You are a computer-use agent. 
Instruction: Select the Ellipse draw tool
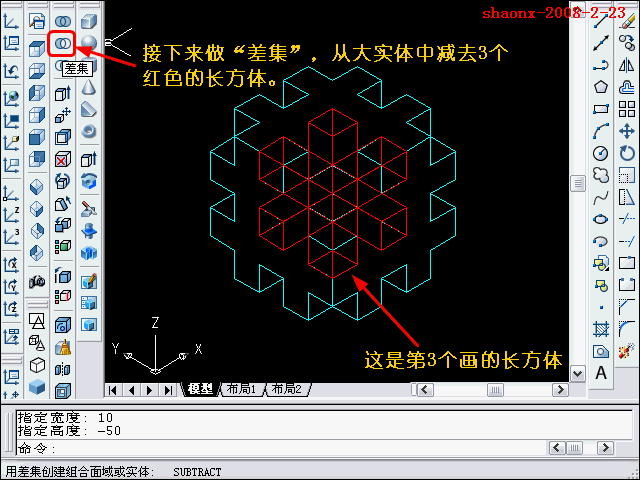click(601, 220)
